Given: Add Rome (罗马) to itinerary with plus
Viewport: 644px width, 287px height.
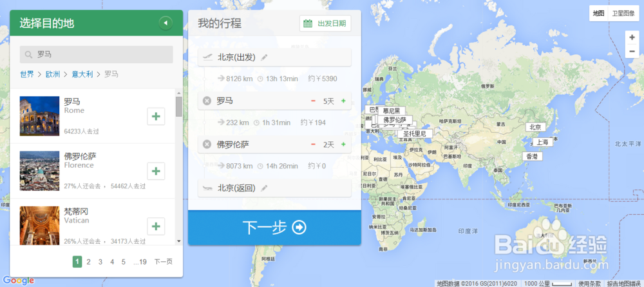Looking at the screenshot, I should 156,116.
